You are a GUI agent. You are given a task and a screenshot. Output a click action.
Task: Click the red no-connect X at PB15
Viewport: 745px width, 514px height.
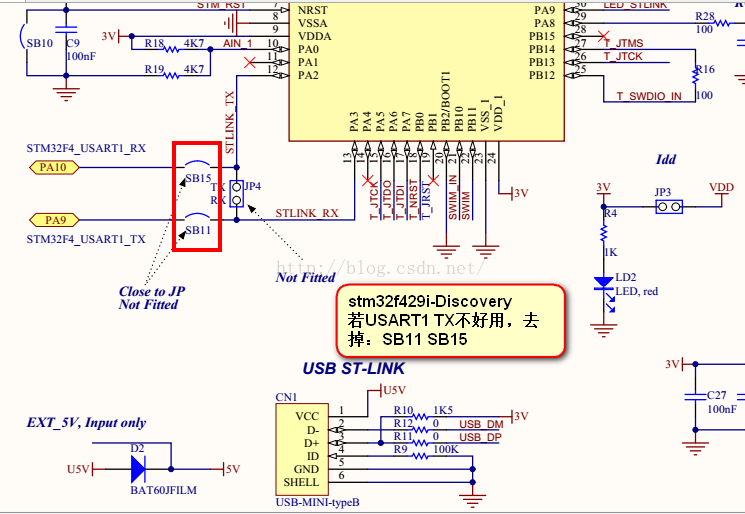(603, 36)
